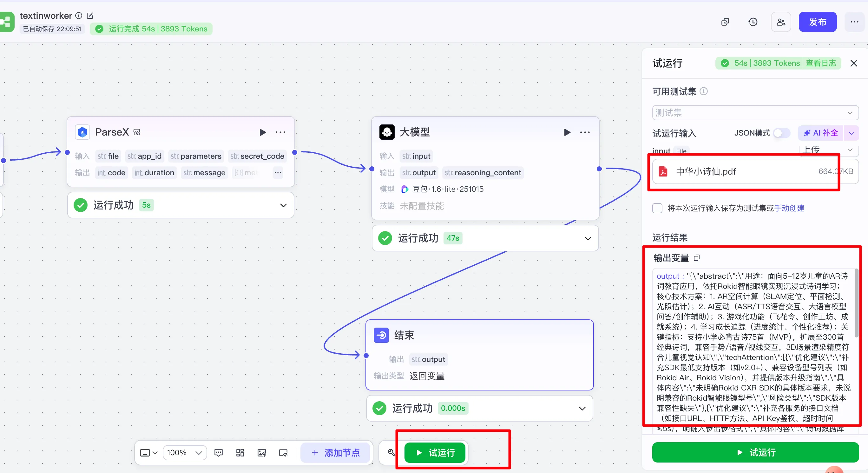This screenshot has width=868, height=473.
Task: Run the ParseX node alone
Action: (x=262, y=132)
